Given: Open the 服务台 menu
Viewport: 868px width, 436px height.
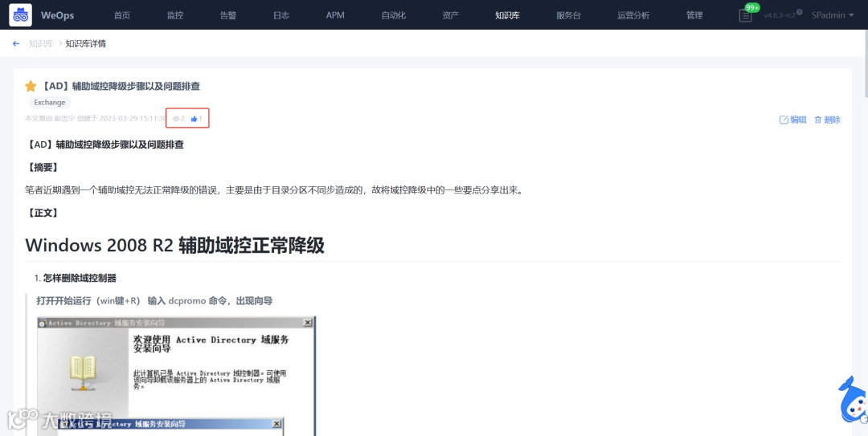Looking at the screenshot, I should (x=568, y=15).
